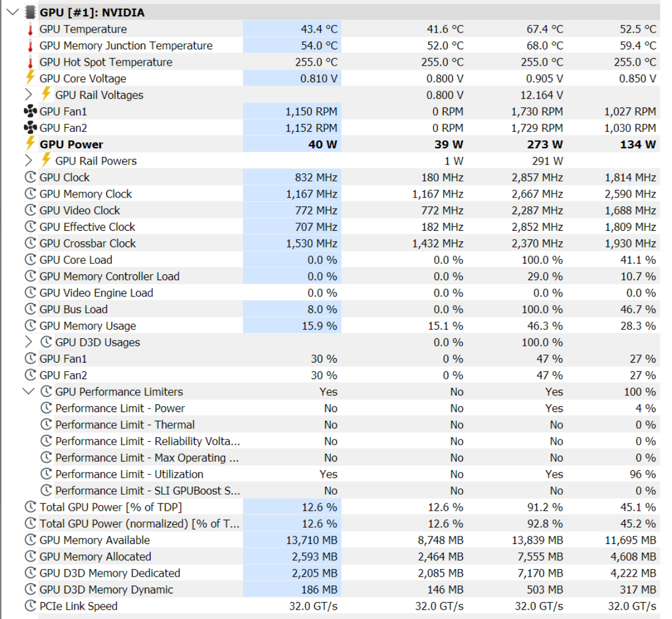The image size is (672, 619).
Task: Click the PCIe Link Speed clock icon
Action: pos(30,606)
